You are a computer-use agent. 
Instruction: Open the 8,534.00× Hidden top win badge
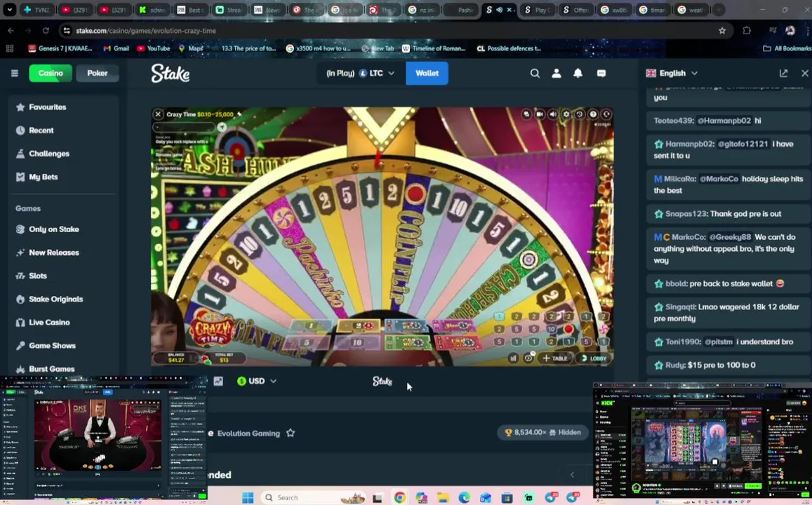point(543,432)
